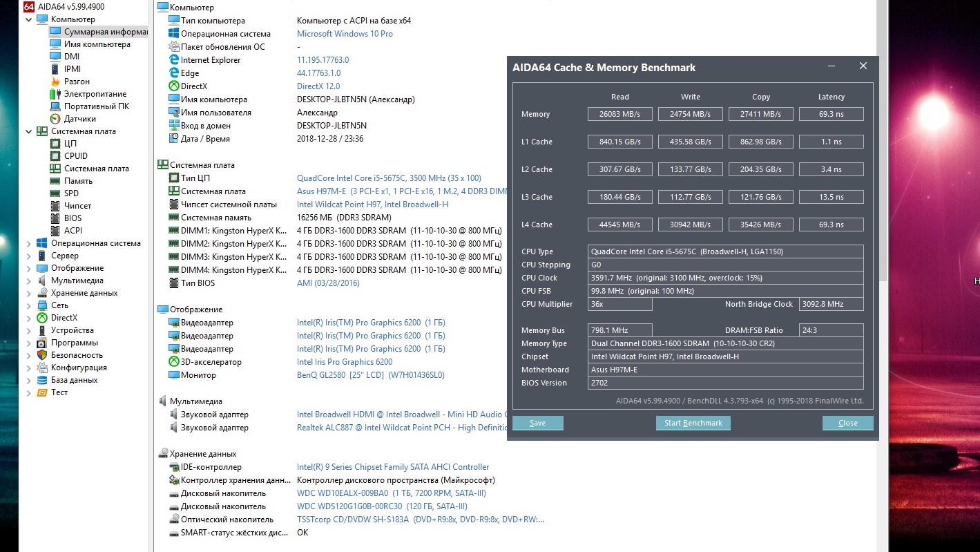This screenshot has height=552, width=980.
Task: Click the Портативный ПК laptop icon
Action: click(x=55, y=106)
